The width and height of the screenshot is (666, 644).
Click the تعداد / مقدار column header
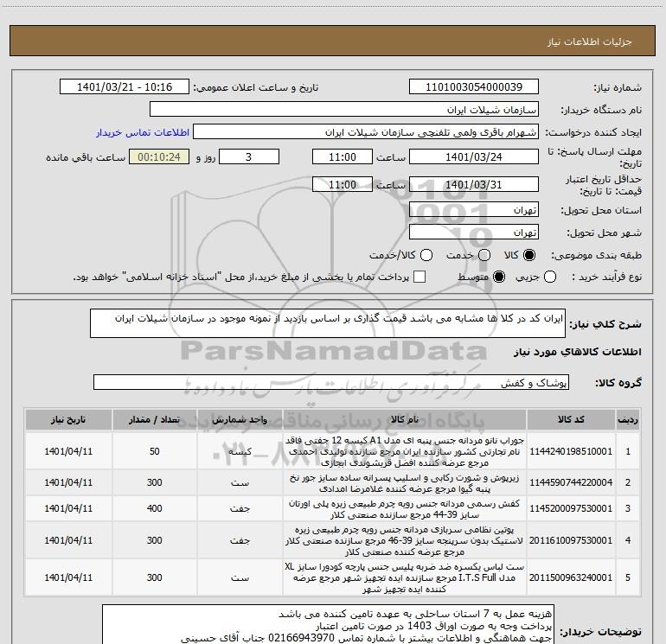pos(154,419)
